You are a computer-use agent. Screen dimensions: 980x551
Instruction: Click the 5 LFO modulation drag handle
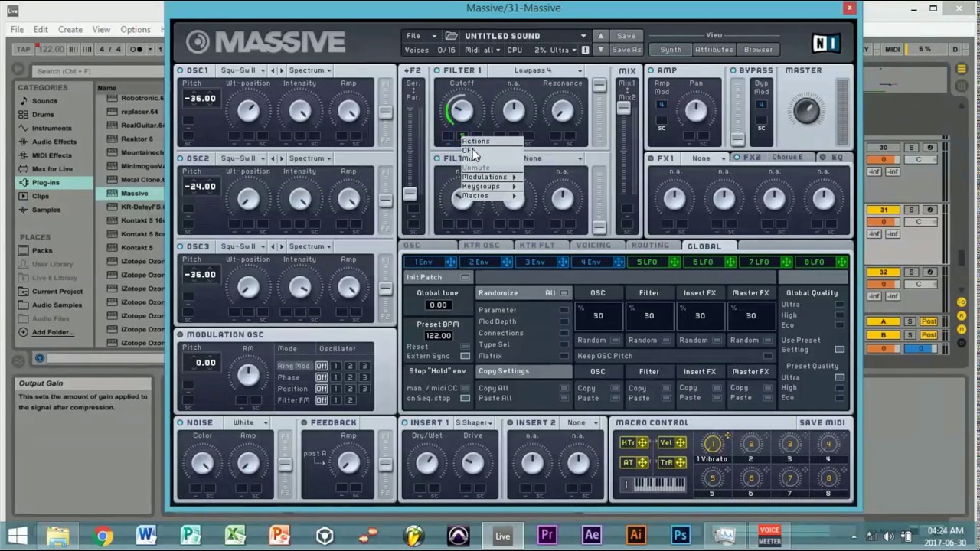click(674, 262)
